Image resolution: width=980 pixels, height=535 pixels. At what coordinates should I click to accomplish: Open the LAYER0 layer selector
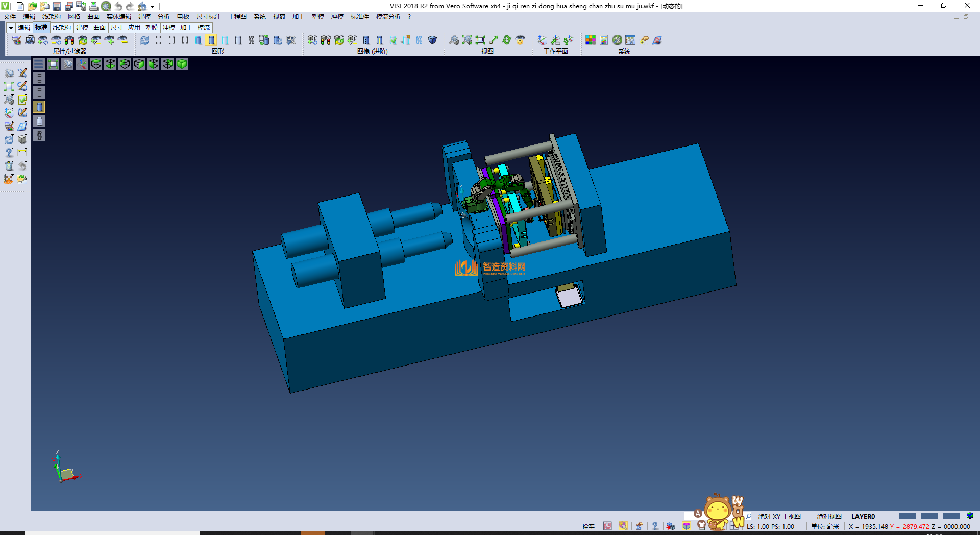pos(863,516)
